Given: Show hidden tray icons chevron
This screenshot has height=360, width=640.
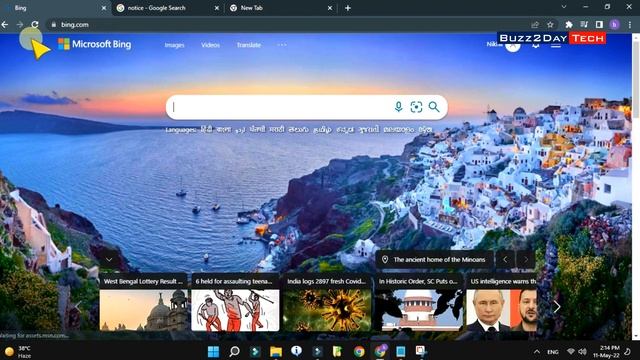Looking at the screenshot, I should tap(537, 352).
